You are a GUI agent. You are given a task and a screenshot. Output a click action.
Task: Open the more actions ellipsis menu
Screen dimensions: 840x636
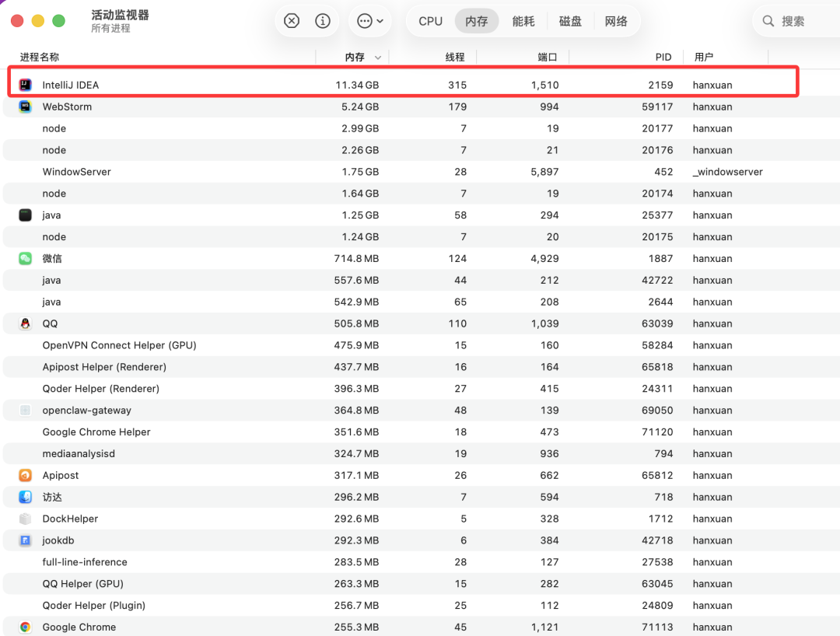tap(370, 21)
